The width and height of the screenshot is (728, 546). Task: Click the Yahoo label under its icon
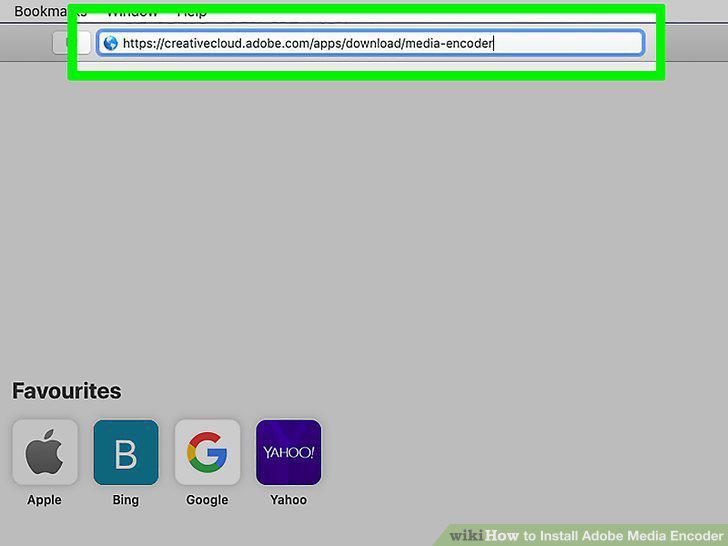click(x=288, y=500)
